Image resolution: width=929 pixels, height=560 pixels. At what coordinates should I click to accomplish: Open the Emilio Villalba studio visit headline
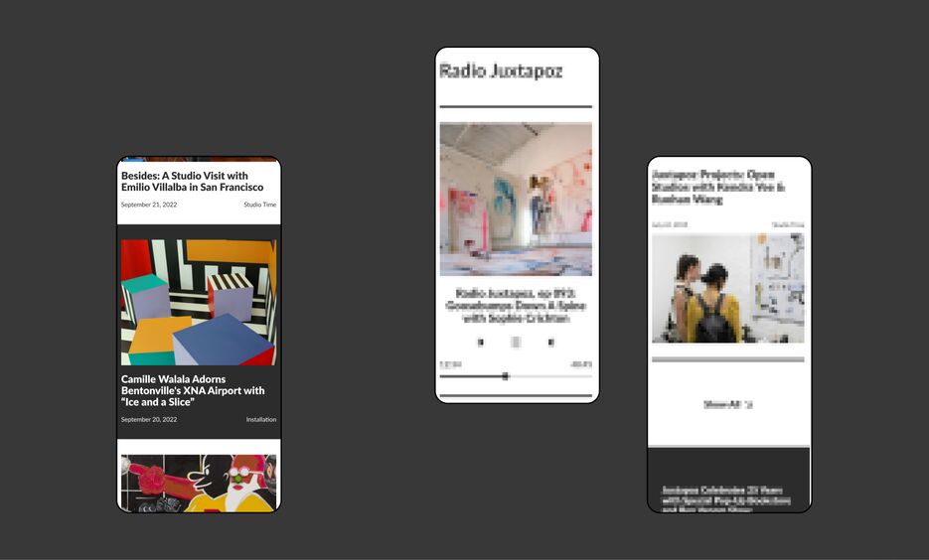[193, 181]
